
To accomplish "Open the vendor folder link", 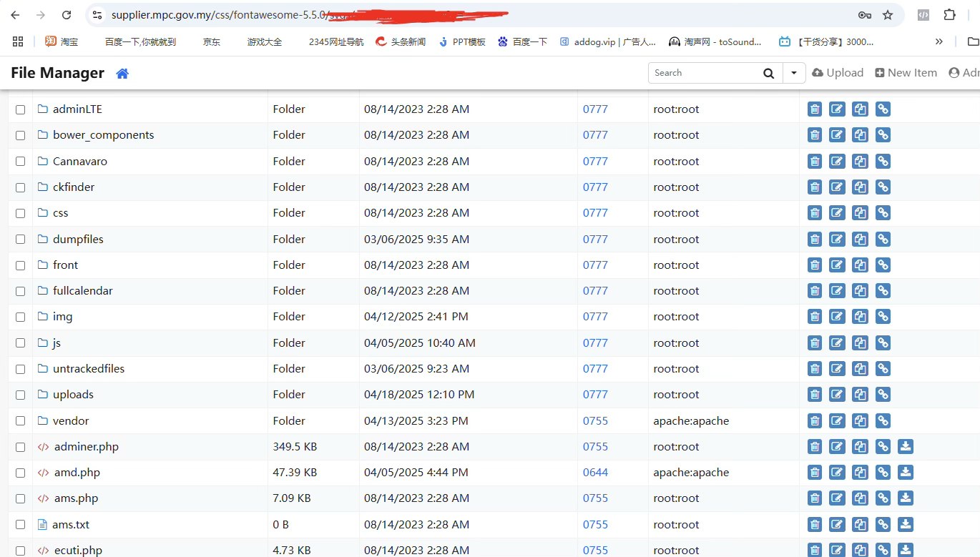I will (x=71, y=421).
